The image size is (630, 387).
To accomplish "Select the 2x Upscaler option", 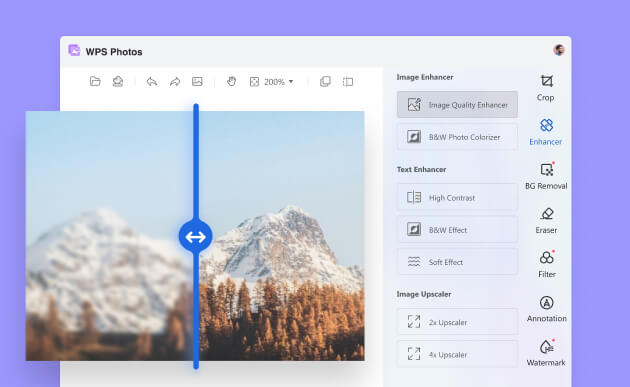I will point(457,322).
